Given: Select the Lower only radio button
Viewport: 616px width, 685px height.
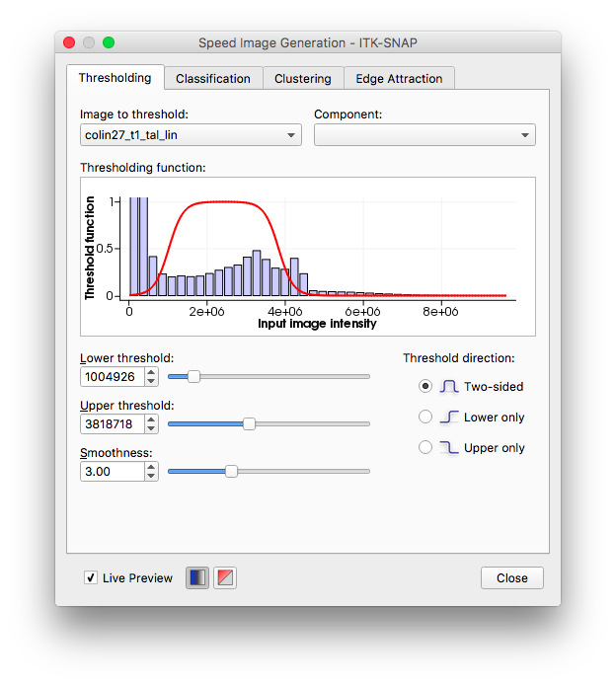Looking at the screenshot, I should (425, 417).
